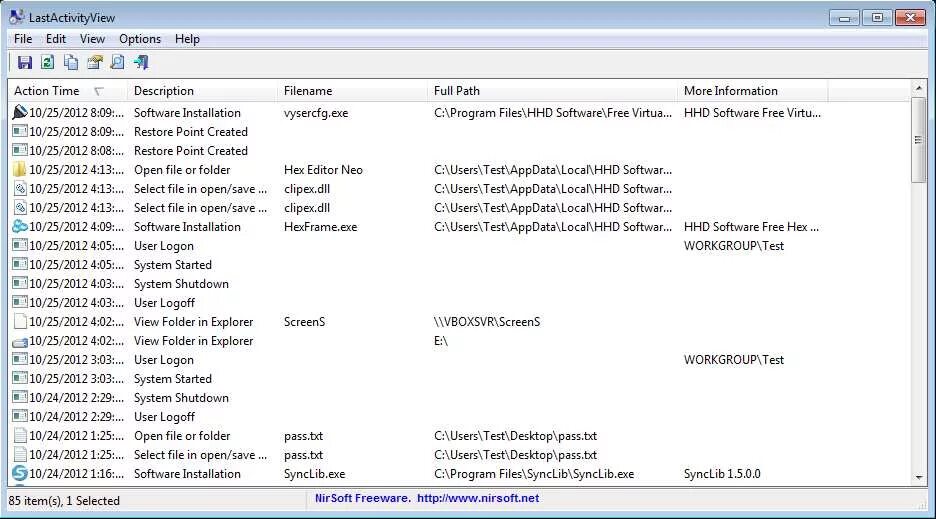Click the ScreenS folder row icon
Image resolution: width=936 pixels, height=519 pixels.
20,322
